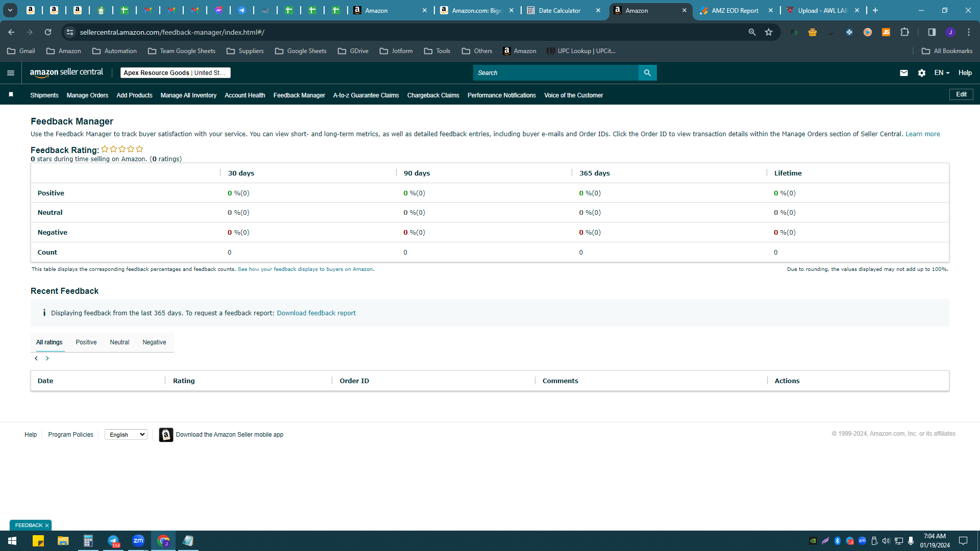Open the Seller Central hamburger menu
The image size is (980, 551).
[x=11, y=73]
